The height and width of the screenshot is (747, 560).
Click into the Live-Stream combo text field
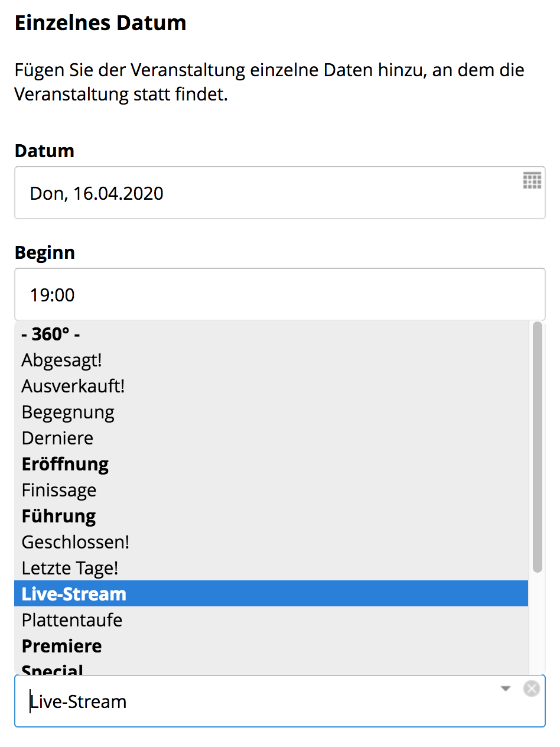260,701
